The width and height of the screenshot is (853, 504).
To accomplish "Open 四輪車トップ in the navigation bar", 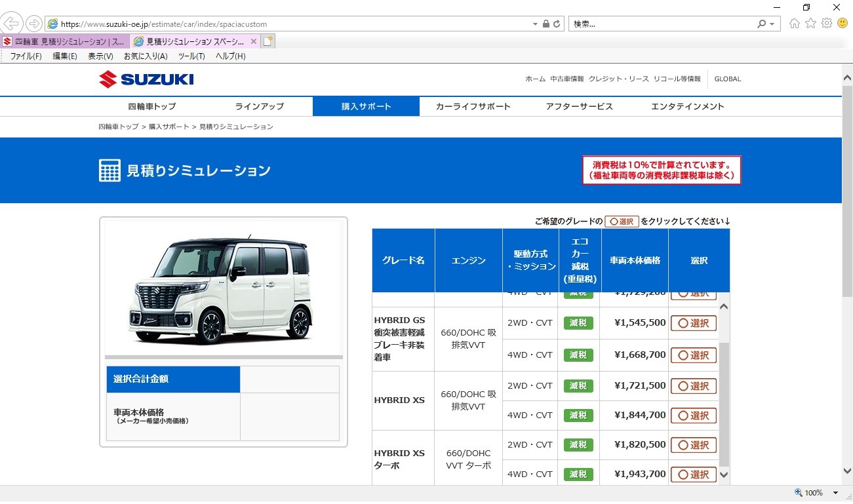I will click(151, 106).
